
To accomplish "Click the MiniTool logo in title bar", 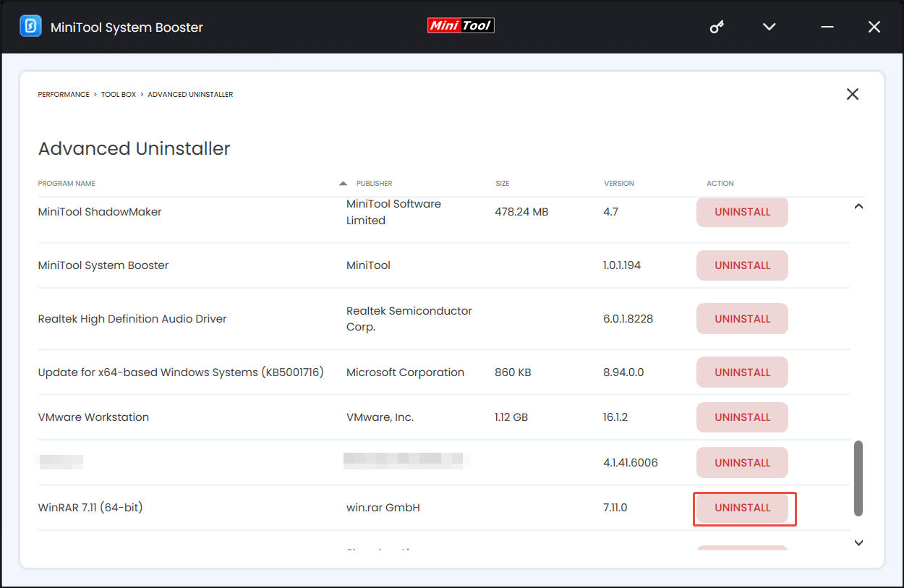I will pos(461,25).
